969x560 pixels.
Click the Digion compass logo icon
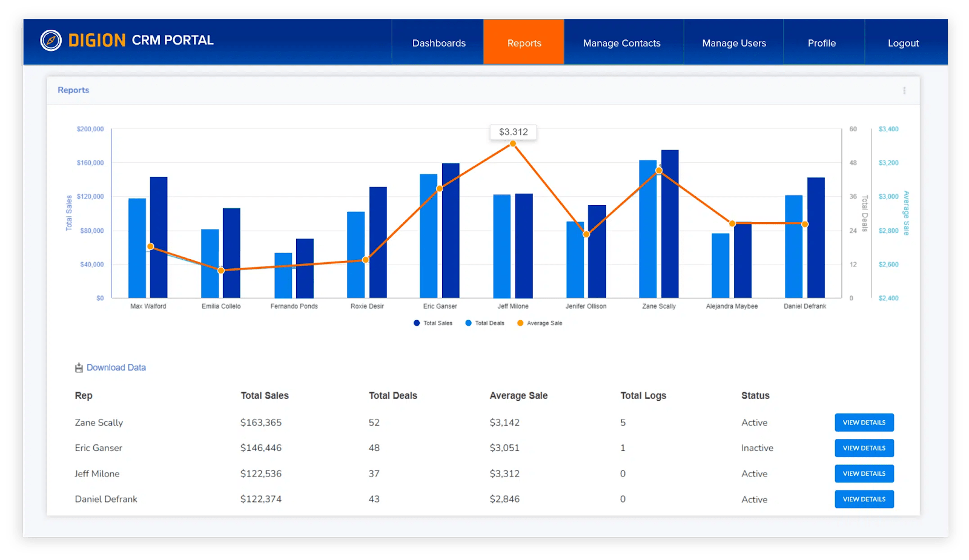coord(51,40)
